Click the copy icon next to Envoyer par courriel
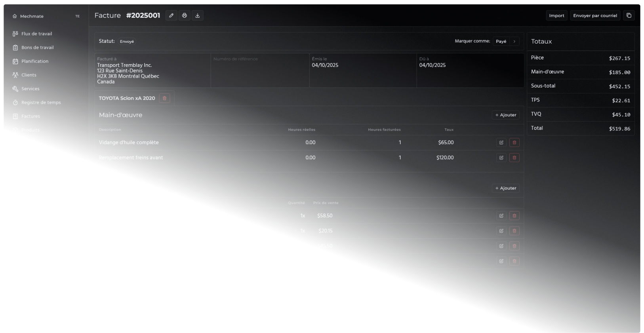 coord(629,15)
